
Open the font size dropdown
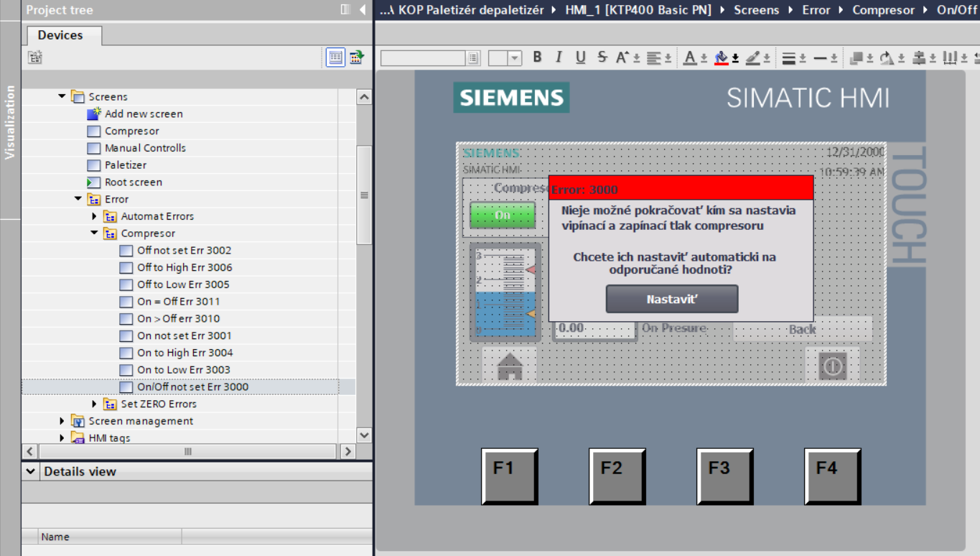click(x=515, y=58)
